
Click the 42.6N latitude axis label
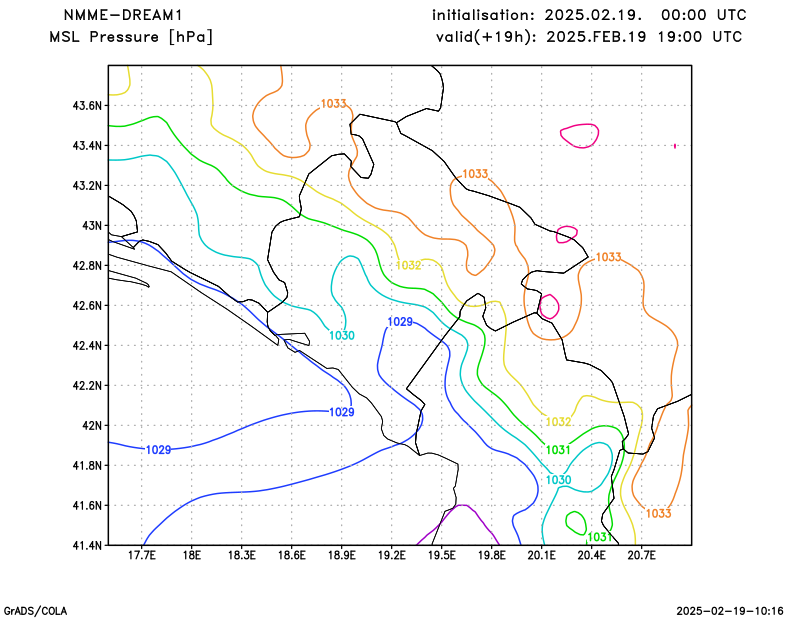(x=87, y=305)
